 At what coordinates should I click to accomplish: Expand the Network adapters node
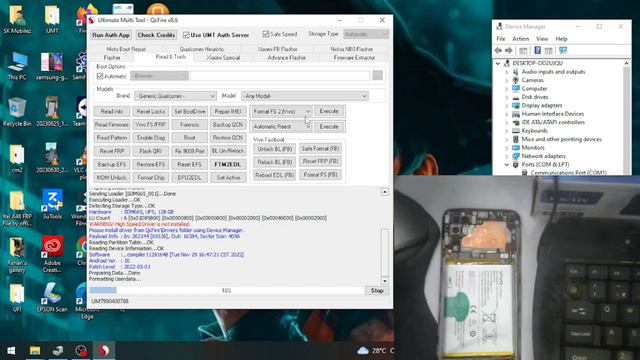pos(507,156)
